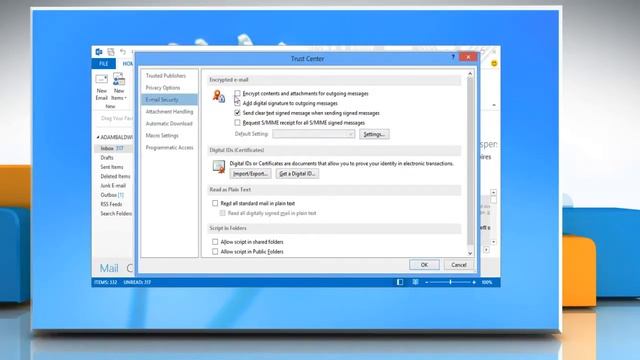Click the Send/Receive icon in Outlook quick access toolbar

111,52
